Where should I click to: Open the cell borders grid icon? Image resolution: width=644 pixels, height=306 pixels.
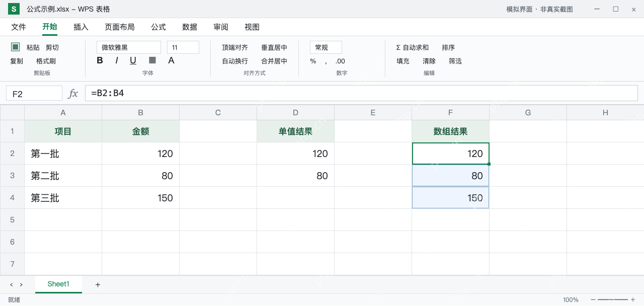click(152, 60)
